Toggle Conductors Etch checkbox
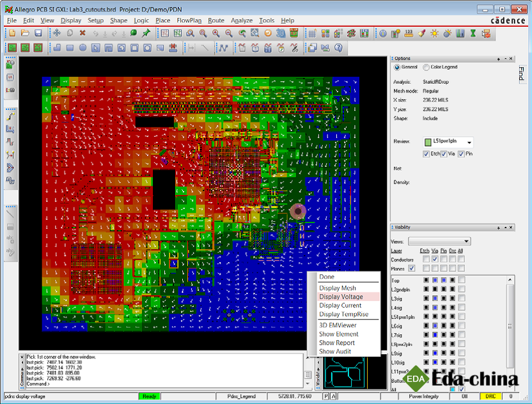Screen dimensions: 532x404 coord(426,259)
